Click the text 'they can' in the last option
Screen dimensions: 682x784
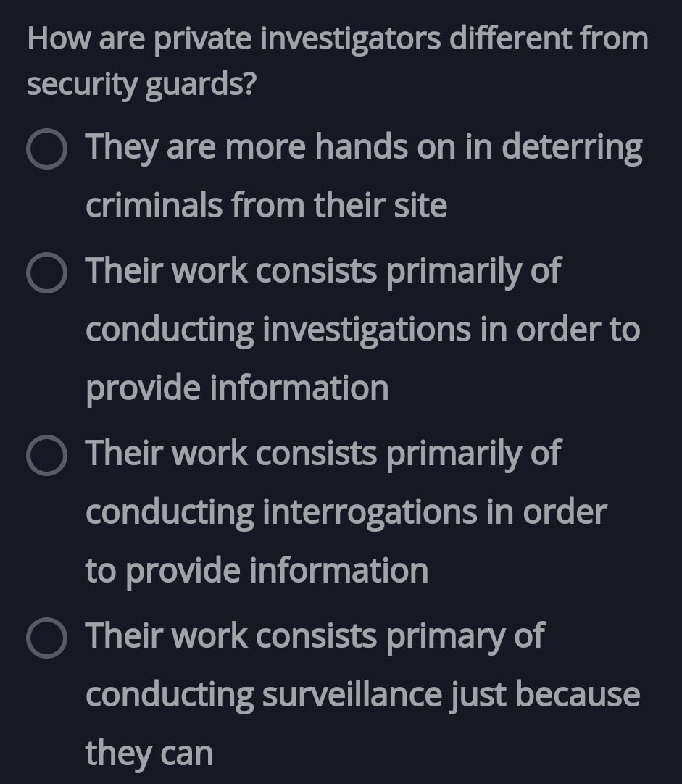click(149, 753)
